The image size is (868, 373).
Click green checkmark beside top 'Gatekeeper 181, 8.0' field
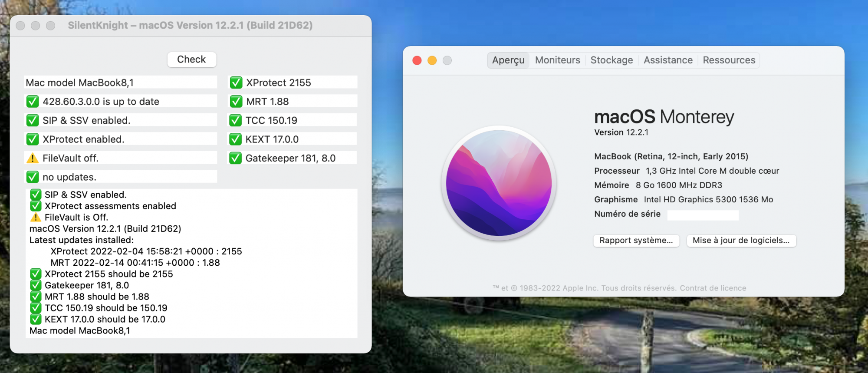tap(236, 158)
